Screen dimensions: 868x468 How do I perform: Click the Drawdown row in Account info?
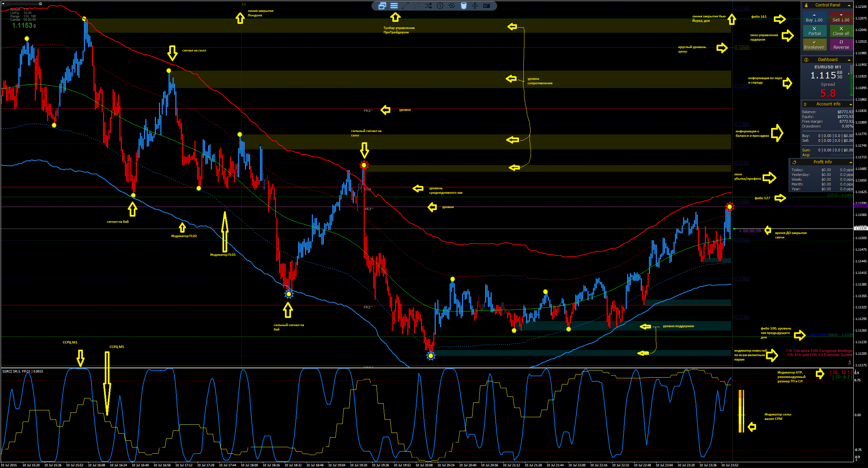pos(827,126)
